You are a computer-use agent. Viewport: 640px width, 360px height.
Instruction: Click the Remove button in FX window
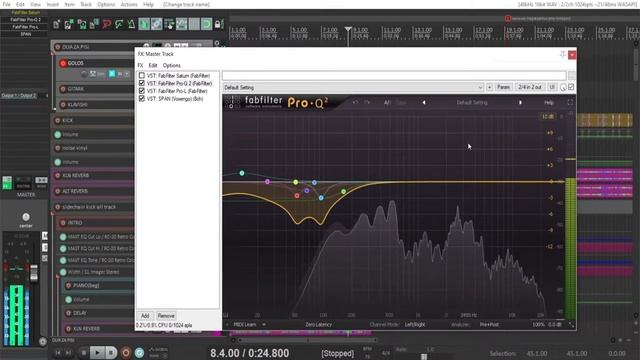coord(166,316)
